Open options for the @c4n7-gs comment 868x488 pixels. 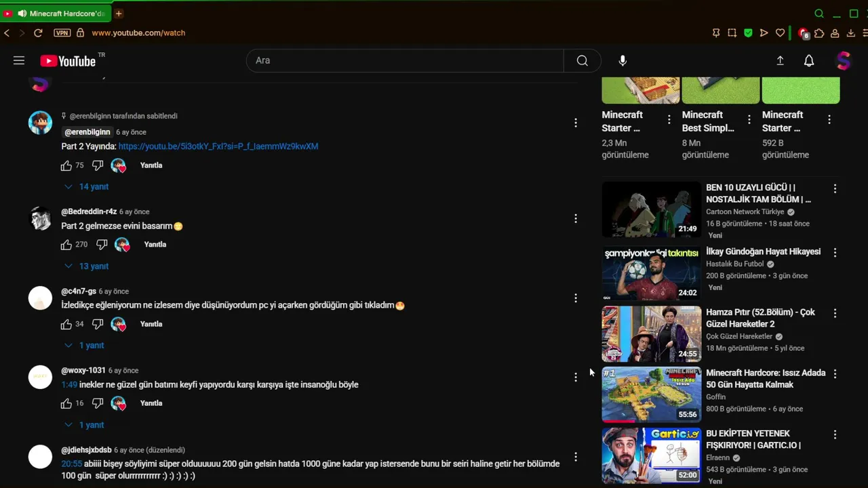pyautogui.click(x=576, y=298)
